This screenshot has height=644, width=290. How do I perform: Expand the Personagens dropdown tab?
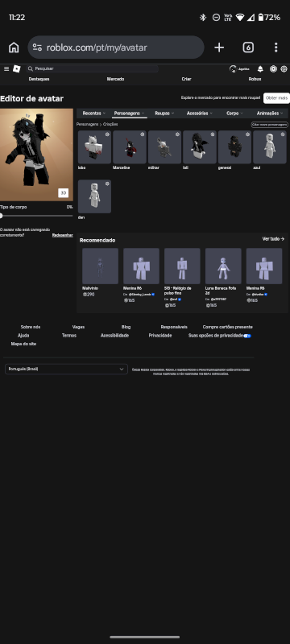(130, 113)
